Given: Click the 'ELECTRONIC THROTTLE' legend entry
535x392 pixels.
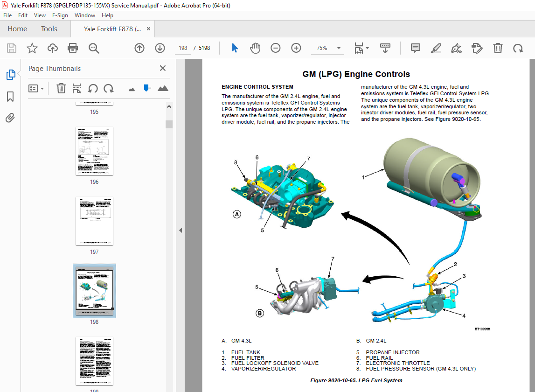Looking at the screenshot, I should 397,364.
